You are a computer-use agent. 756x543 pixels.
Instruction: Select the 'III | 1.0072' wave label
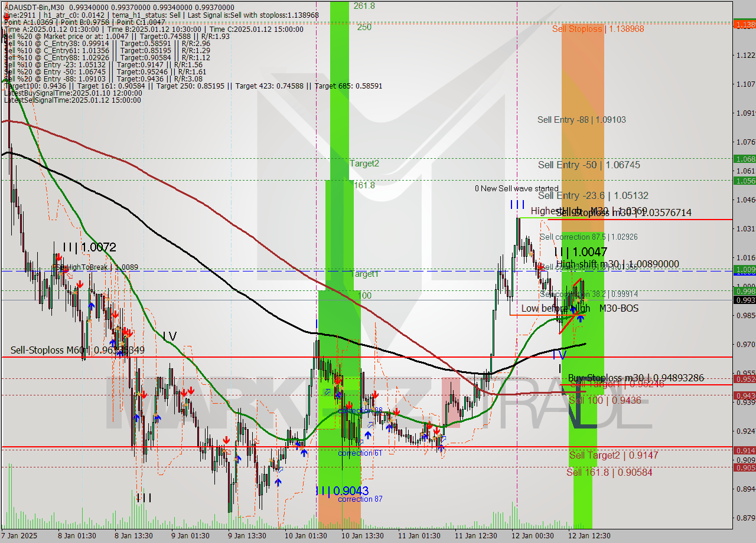coord(89,247)
